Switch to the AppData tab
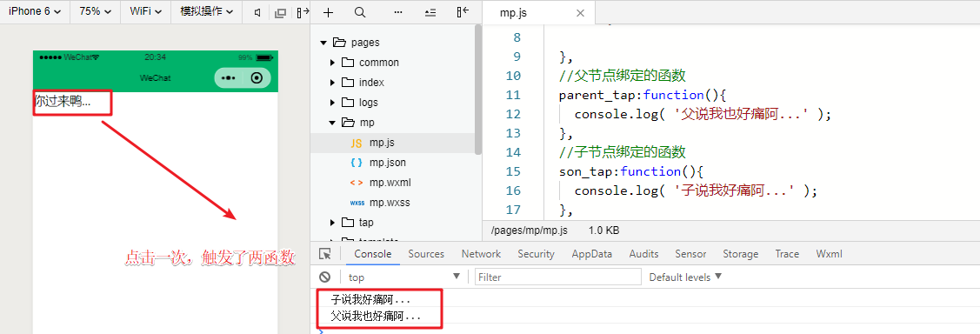980x334 pixels. click(x=592, y=254)
